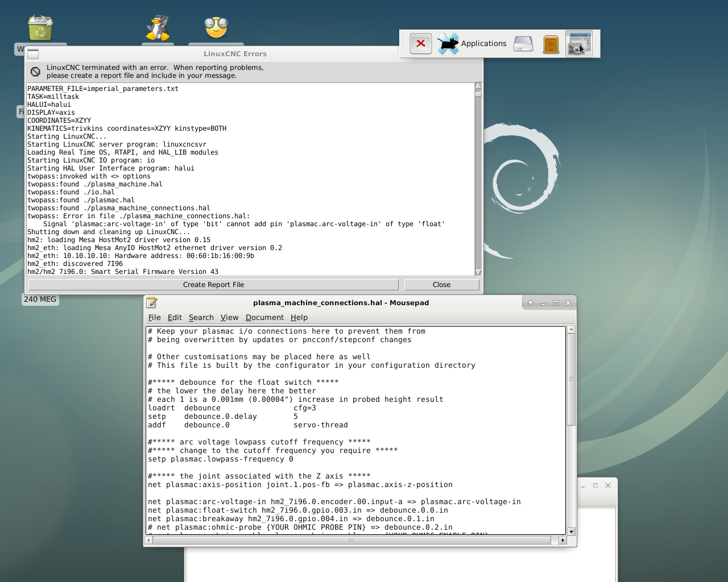The image size is (728, 582).
Task: Open the Edit menu in Mousepad
Action: point(175,318)
